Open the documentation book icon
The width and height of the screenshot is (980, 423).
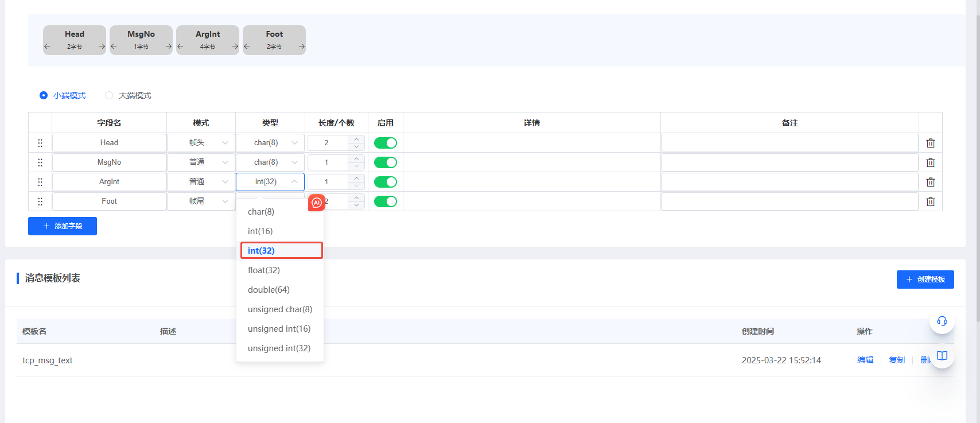point(942,356)
